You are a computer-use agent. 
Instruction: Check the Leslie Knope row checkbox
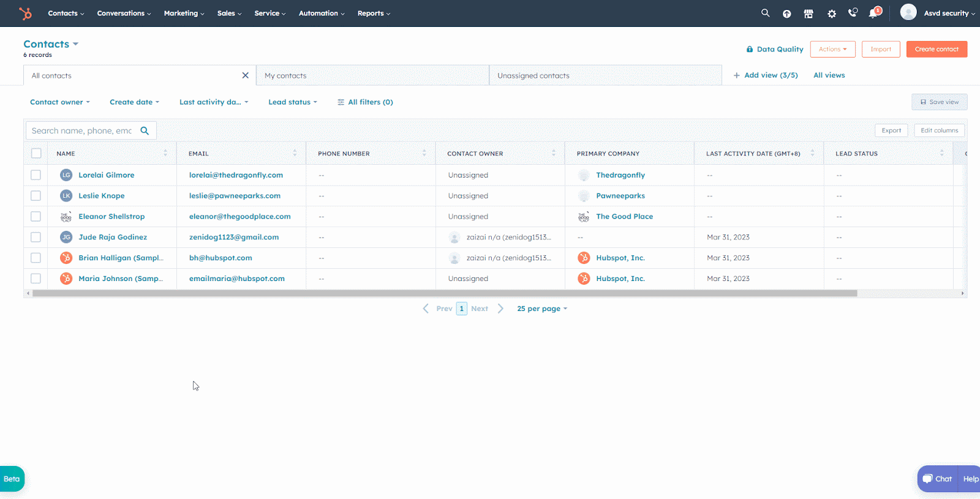pyautogui.click(x=36, y=196)
